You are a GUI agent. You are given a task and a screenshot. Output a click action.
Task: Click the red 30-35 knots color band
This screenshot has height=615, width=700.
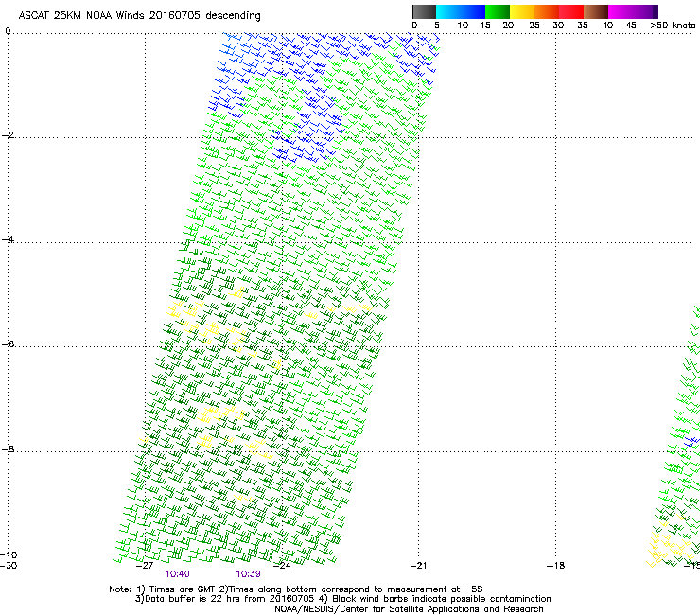[x=571, y=11]
